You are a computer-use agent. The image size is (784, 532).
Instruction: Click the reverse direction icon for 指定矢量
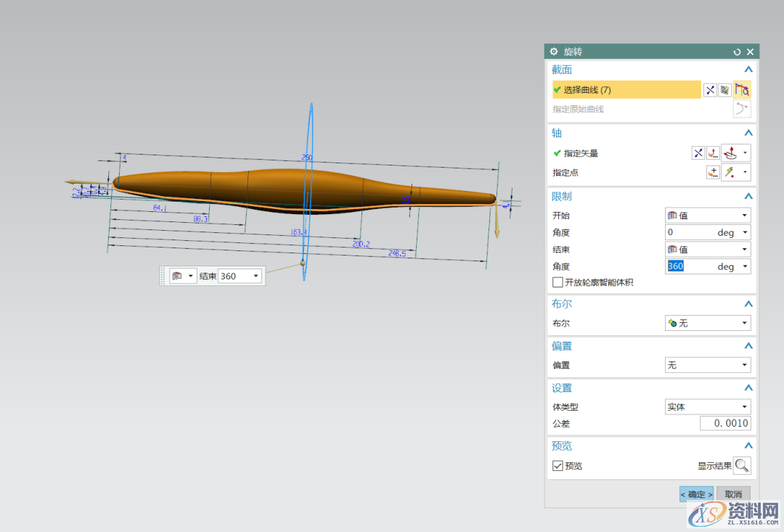[x=698, y=153]
